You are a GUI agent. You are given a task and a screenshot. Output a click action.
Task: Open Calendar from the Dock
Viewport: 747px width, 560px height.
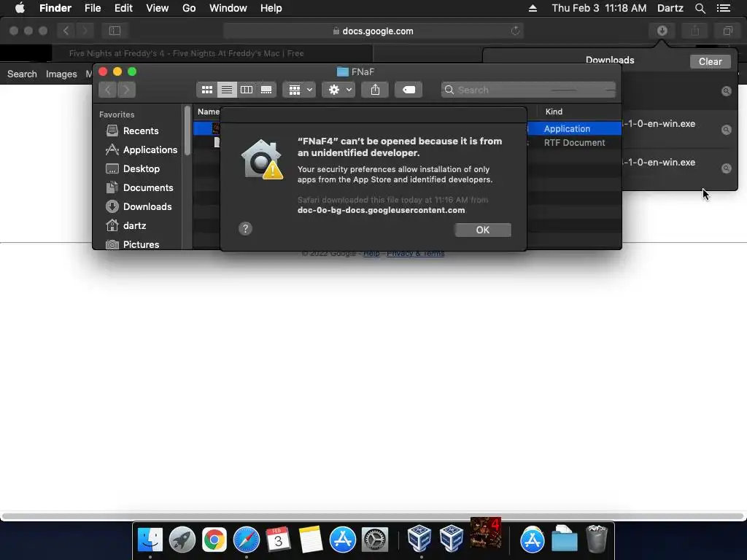point(278,540)
